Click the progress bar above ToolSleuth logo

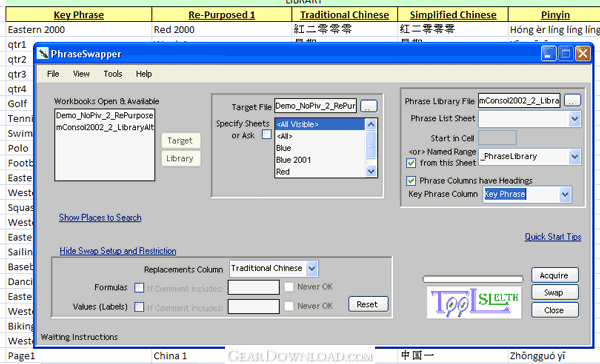point(473,279)
